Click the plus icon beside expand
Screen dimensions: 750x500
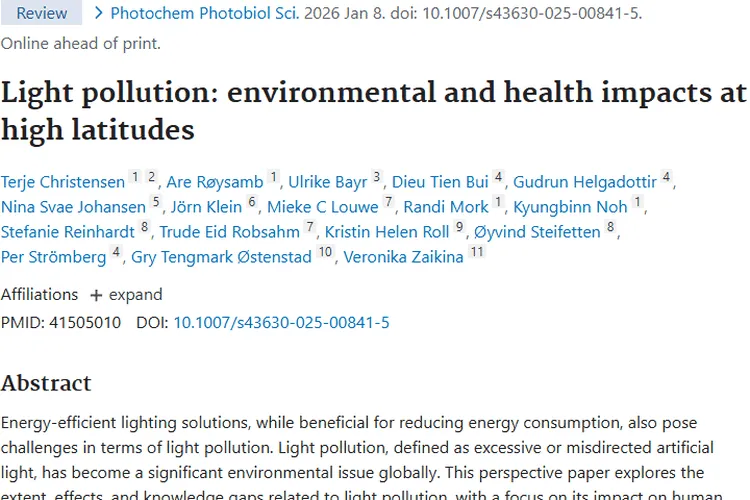point(96,295)
